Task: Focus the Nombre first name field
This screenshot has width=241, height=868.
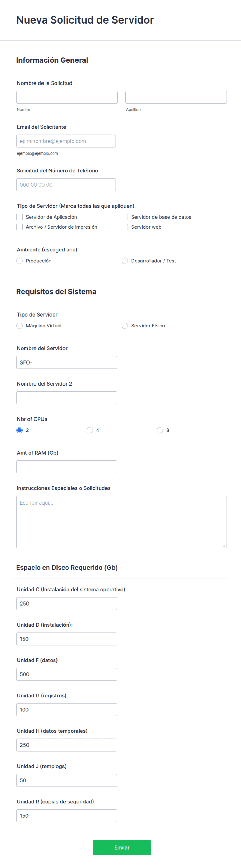Action: click(x=67, y=97)
